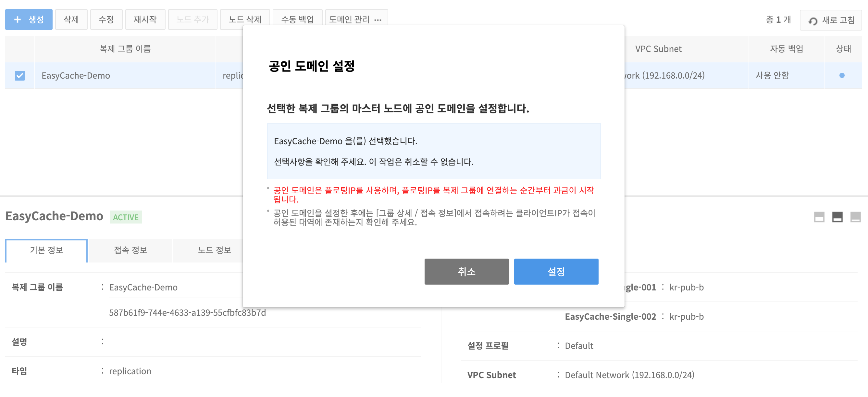Click the ACTIVE status badge
The height and width of the screenshot is (397, 868).
(126, 217)
